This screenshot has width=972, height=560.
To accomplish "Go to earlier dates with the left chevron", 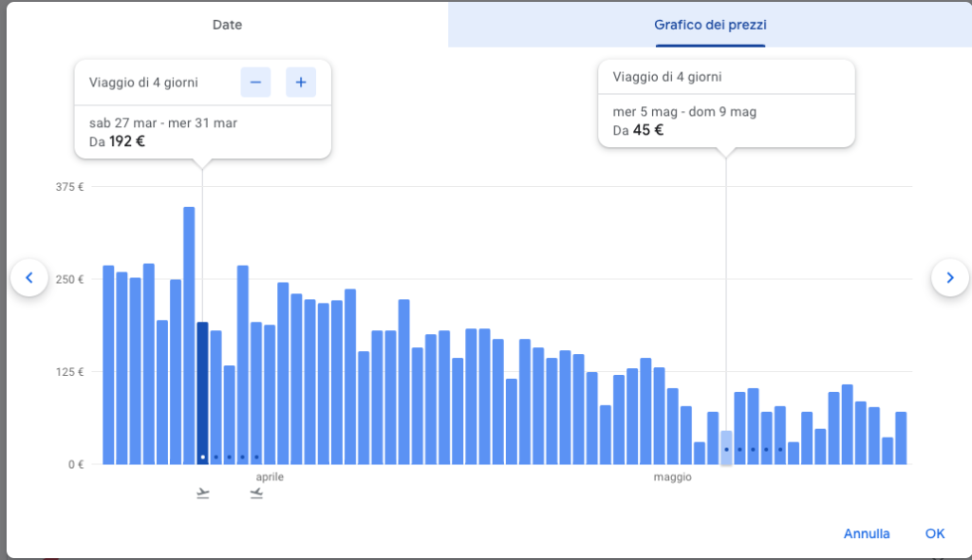I will click(x=29, y=278).
